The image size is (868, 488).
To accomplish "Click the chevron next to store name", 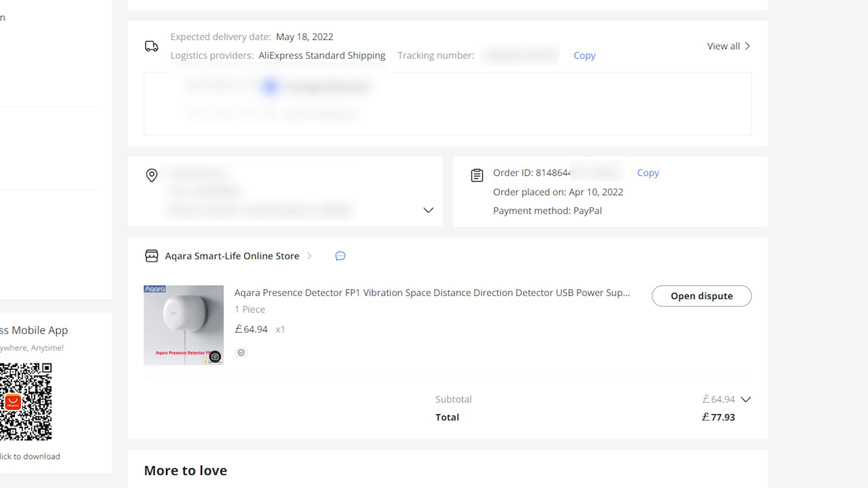I will (309, 256).
